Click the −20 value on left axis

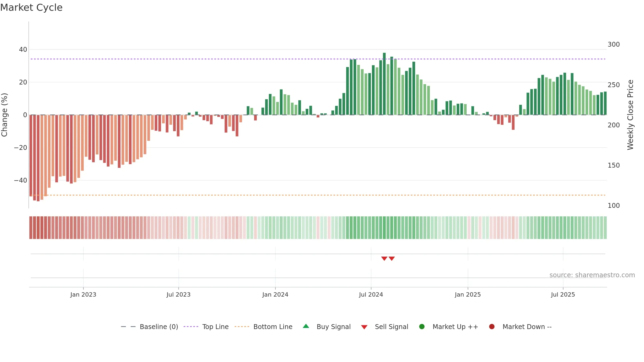click(x=21, y=148)
